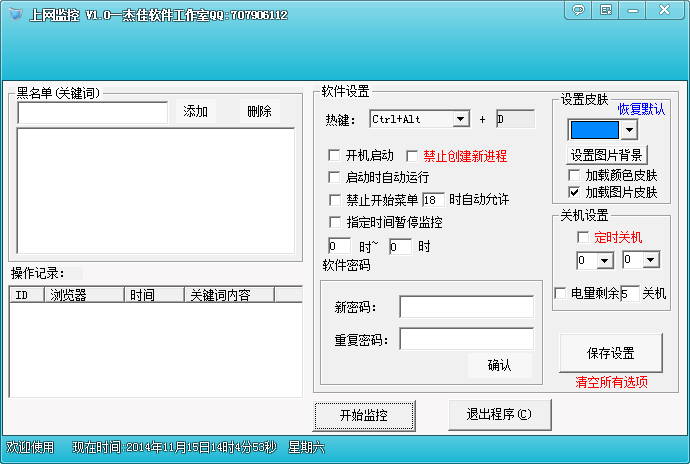This screenshot has width=690, height=464.
Task: Check the 定时关机 option
Action: click(584, 238)
